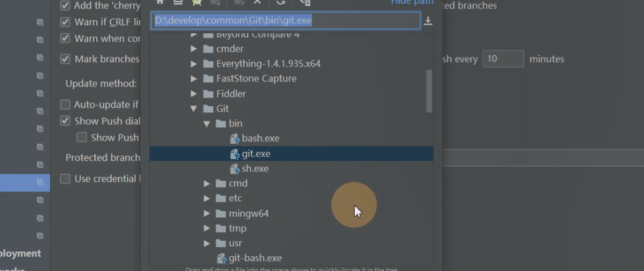Select the "Git" folder name
Screen dimensions: 644x271
click(x=222, y=109)
